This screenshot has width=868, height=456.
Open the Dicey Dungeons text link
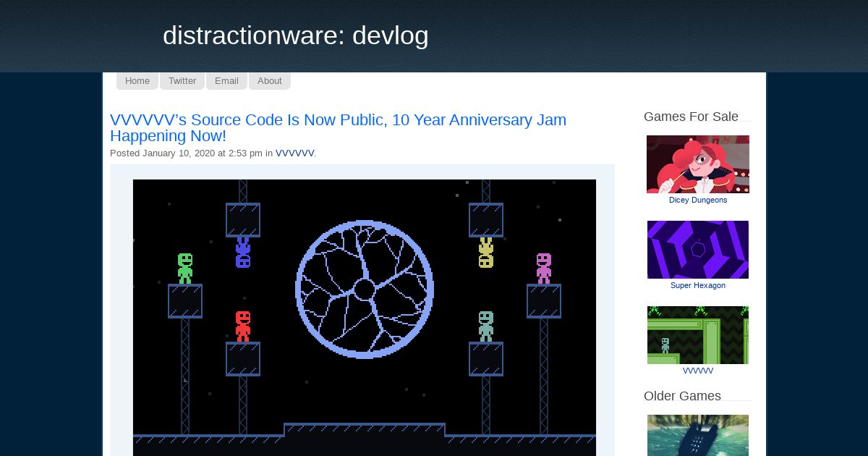tap(698, 200)
